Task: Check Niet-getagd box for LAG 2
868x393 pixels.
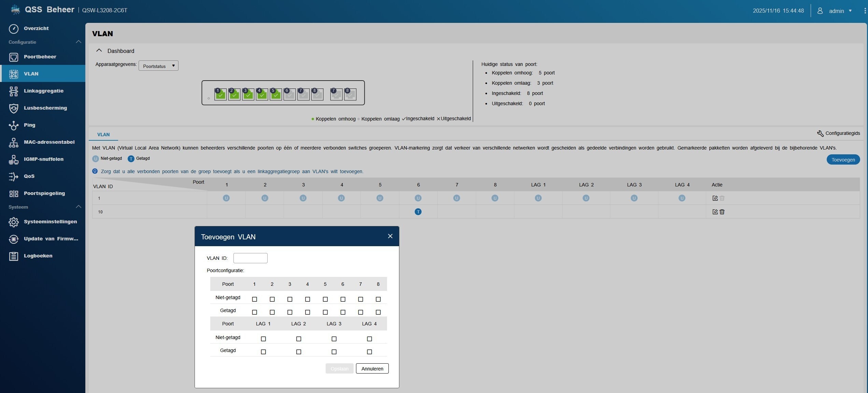Action: point(299,339)
